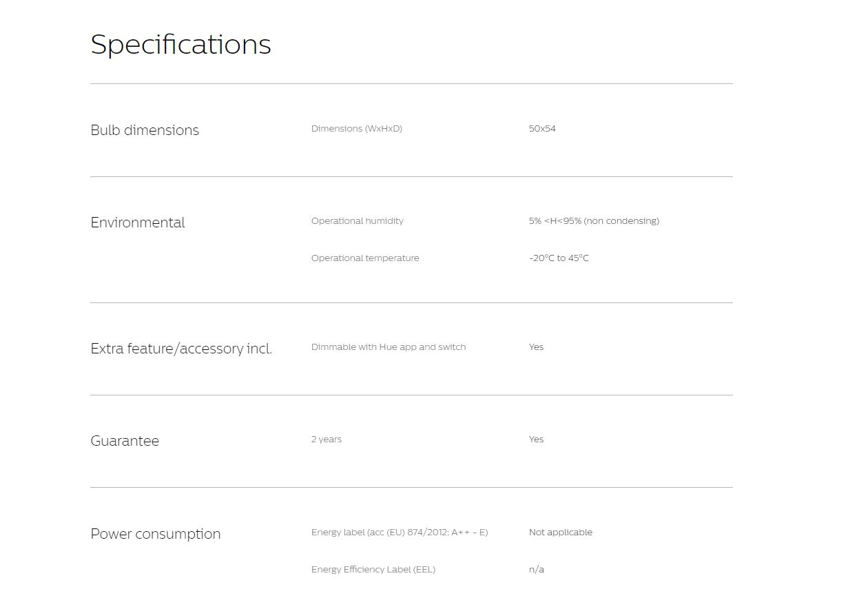Click the Yes value beside 2 years
868x609 pixels.
536,440
